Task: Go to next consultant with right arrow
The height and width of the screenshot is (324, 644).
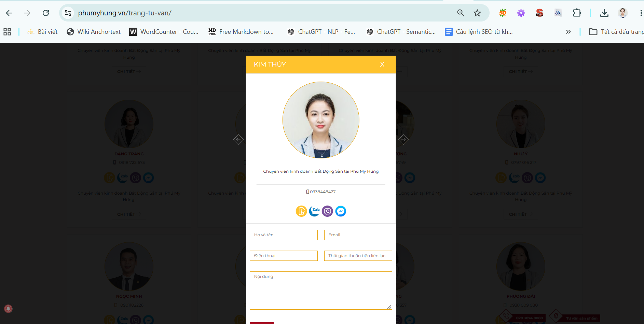Action: pos(403,140)
